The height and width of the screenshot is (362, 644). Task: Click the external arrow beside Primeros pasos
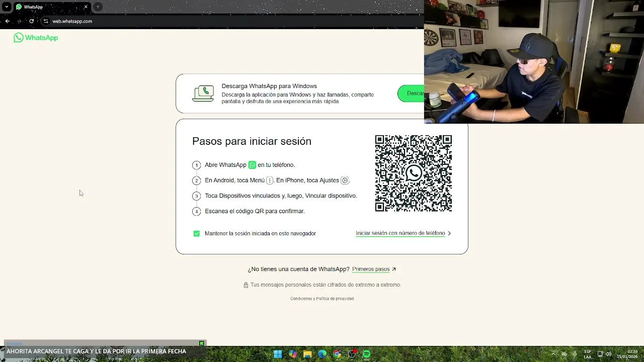[394, 269]
